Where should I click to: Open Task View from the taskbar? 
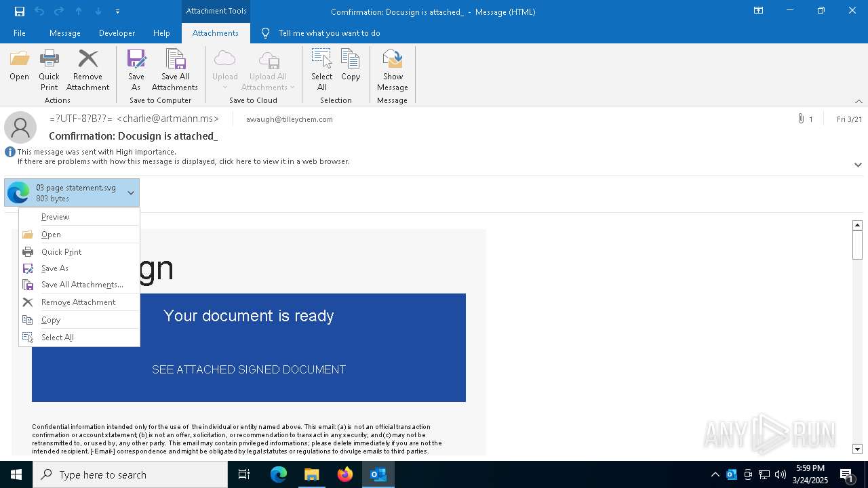tap(244, 474)
